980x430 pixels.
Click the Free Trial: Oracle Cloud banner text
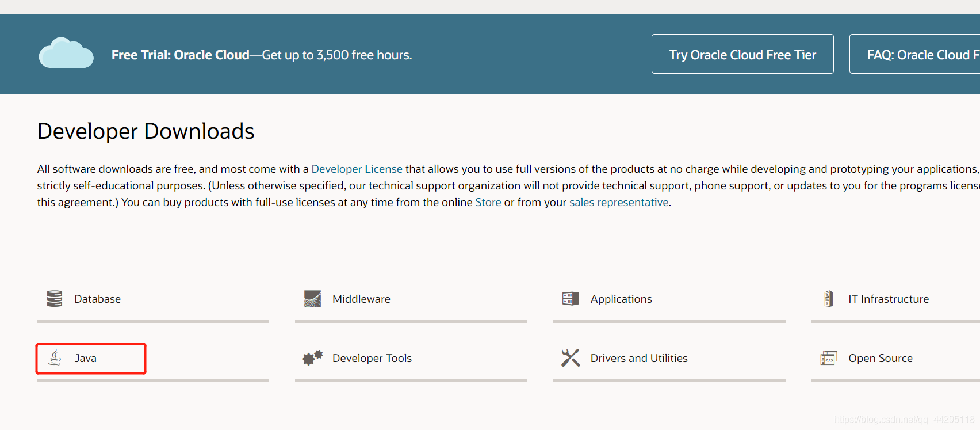pyautogui.click(x=262, y=55)
